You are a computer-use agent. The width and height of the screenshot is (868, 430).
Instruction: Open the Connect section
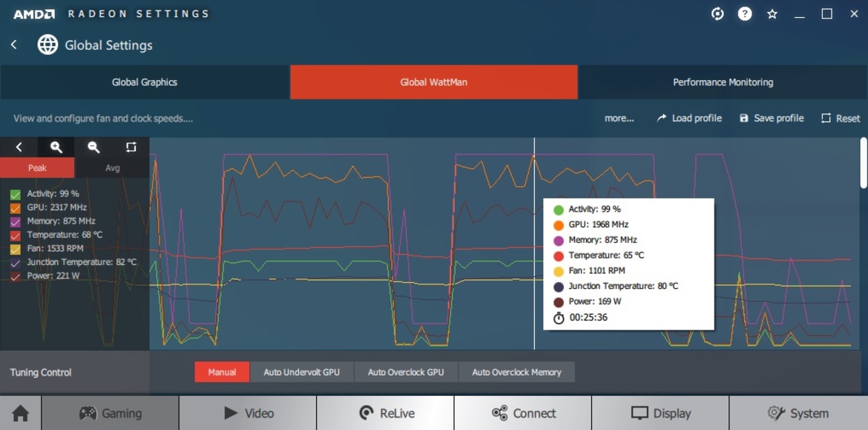(x=523, y=414)
